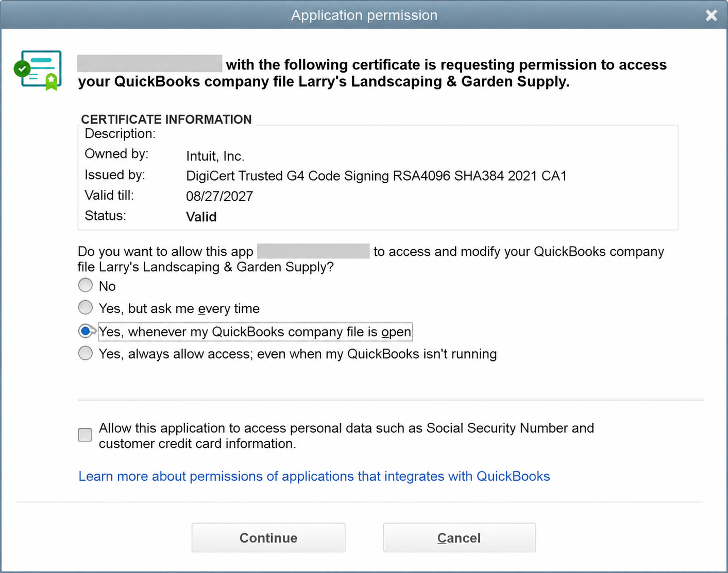Pick "Yes, always allow access" option

click(86, 353)
